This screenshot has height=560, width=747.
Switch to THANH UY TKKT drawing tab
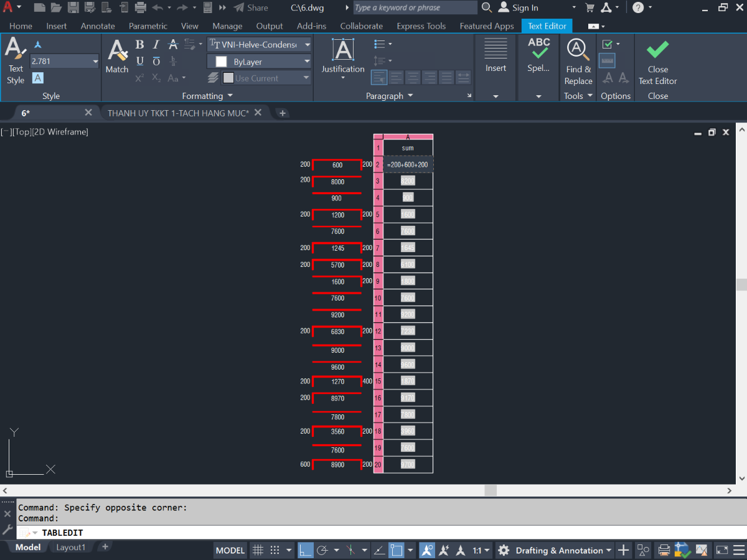click(178, 113)
